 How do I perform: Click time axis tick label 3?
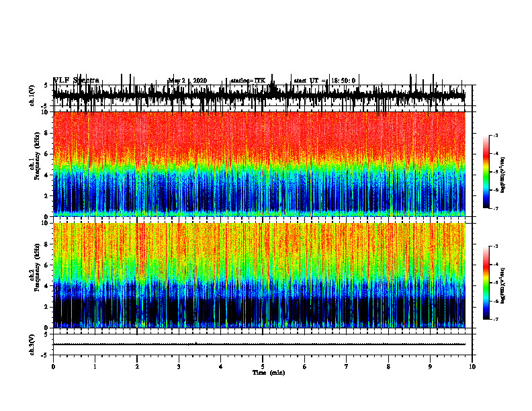pos(179,367)
